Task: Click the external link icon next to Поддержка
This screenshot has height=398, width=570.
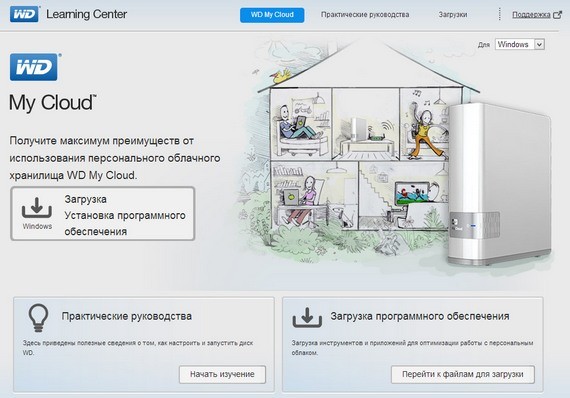Action: point(557,15)
